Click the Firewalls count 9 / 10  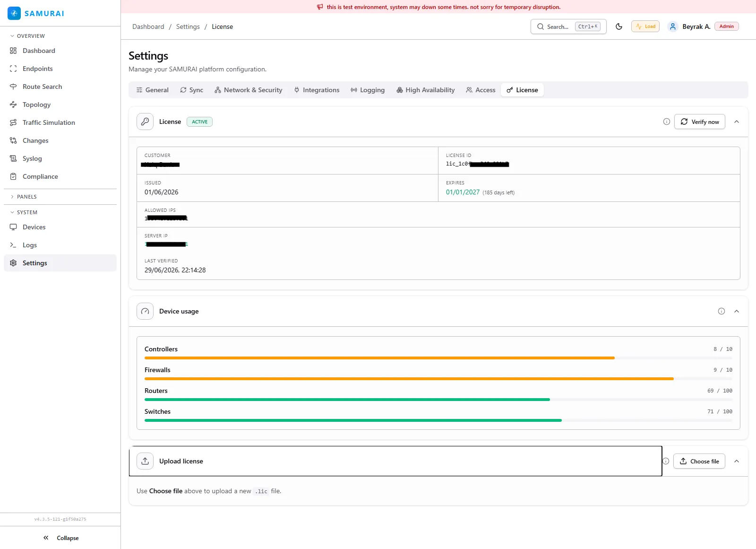pyautogui.click(x=723, y=370)
